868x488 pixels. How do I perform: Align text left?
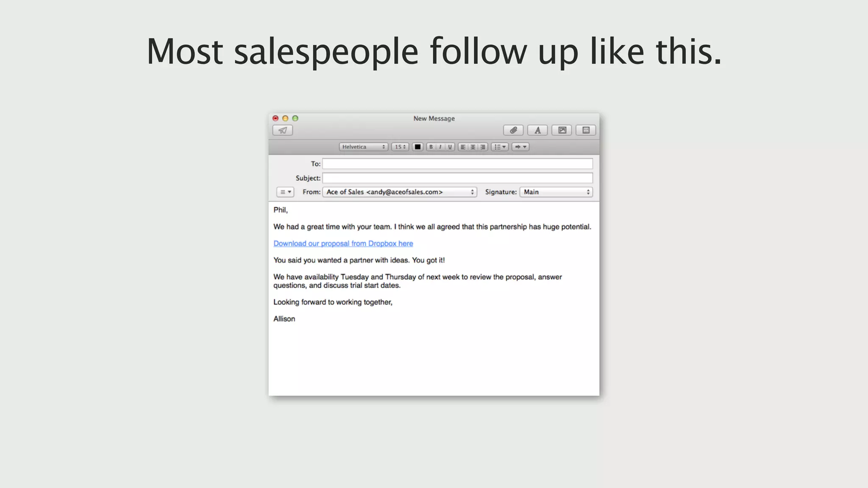(x=463, y=147)
